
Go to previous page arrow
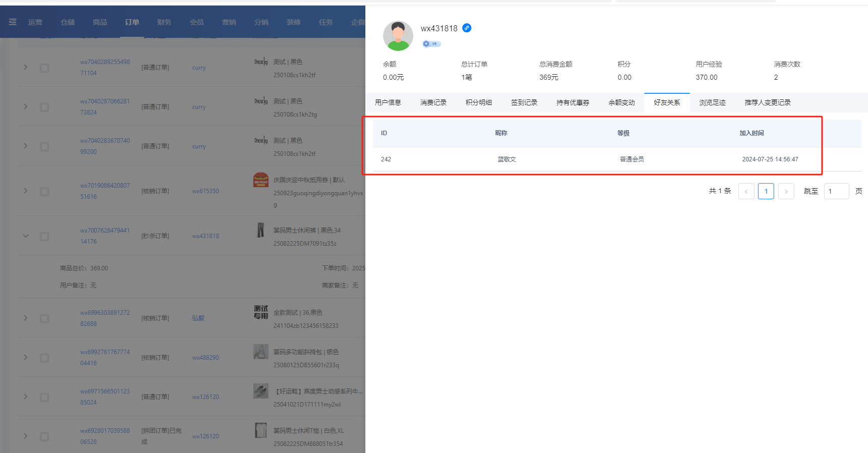pyautogui.click(x=746, y=191)
